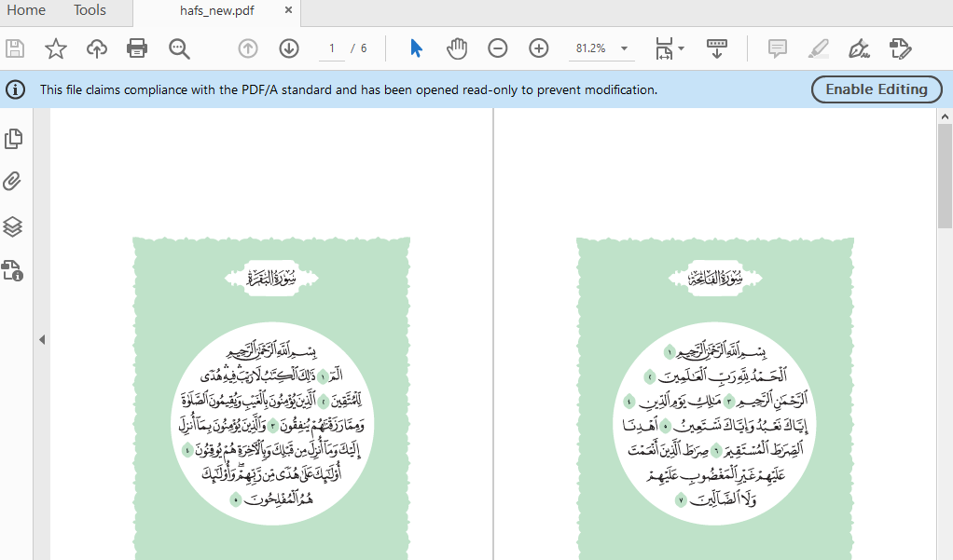Open the edit stamp tool
This screenshot has width=953, height=560.
point(900,48)
